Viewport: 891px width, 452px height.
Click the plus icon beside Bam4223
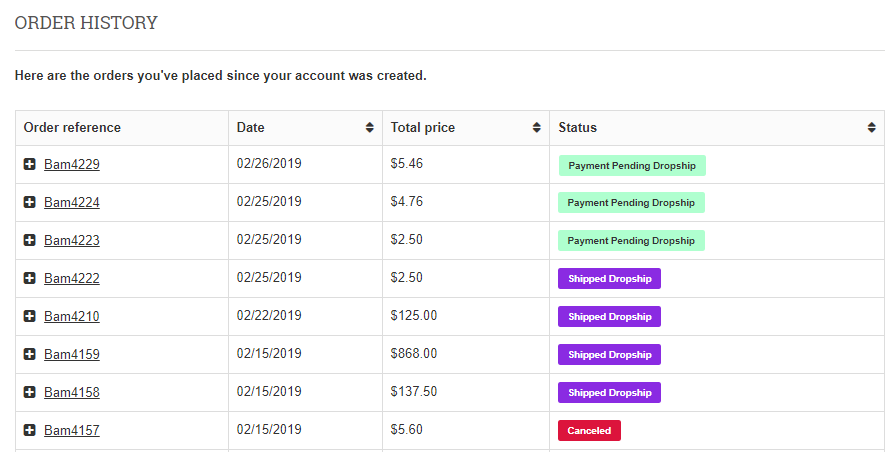coord(30,240)
